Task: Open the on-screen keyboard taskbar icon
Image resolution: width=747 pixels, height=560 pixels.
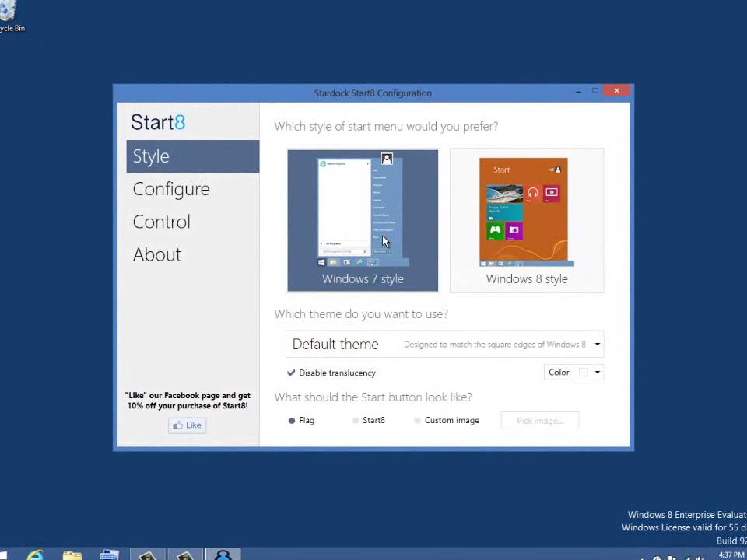Action: pos(109,555)
